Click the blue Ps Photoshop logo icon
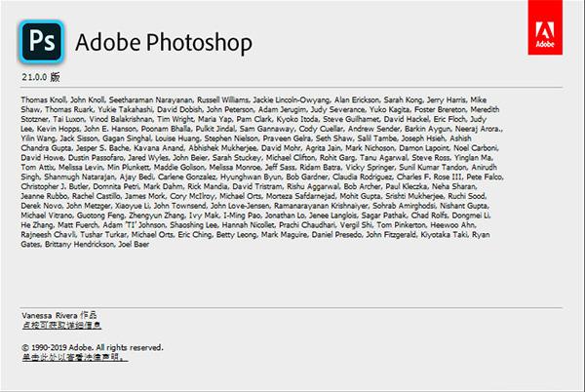This screenshot has height=392, width=585. [41, 41]
